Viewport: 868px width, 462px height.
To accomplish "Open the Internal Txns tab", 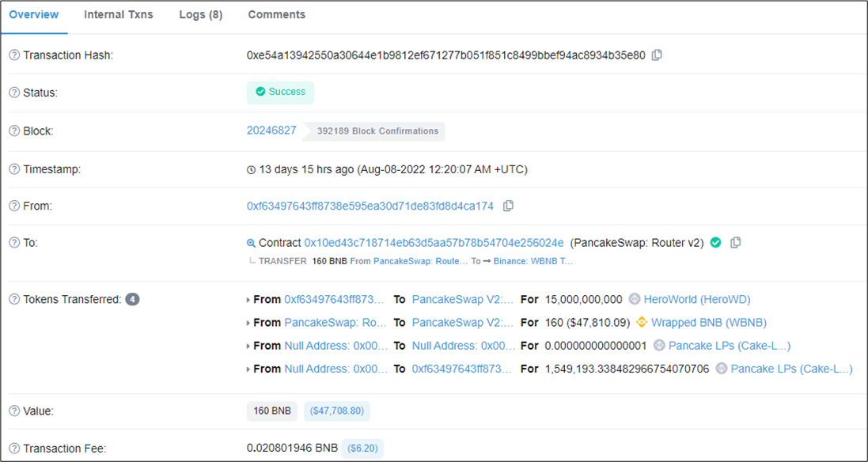I will click(x=119, y=15).
